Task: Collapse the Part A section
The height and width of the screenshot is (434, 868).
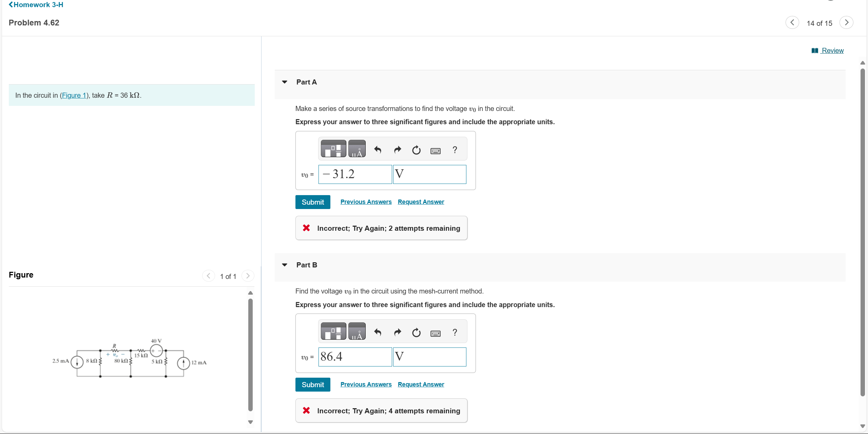Action: [x=284, y=82]
